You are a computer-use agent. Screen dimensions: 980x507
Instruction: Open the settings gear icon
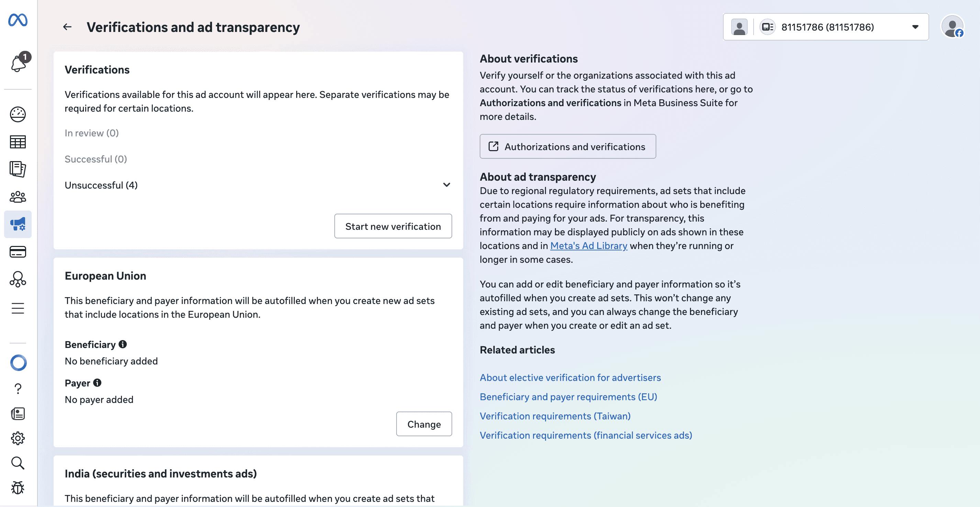pyautogui.click(x=18, y=438)
